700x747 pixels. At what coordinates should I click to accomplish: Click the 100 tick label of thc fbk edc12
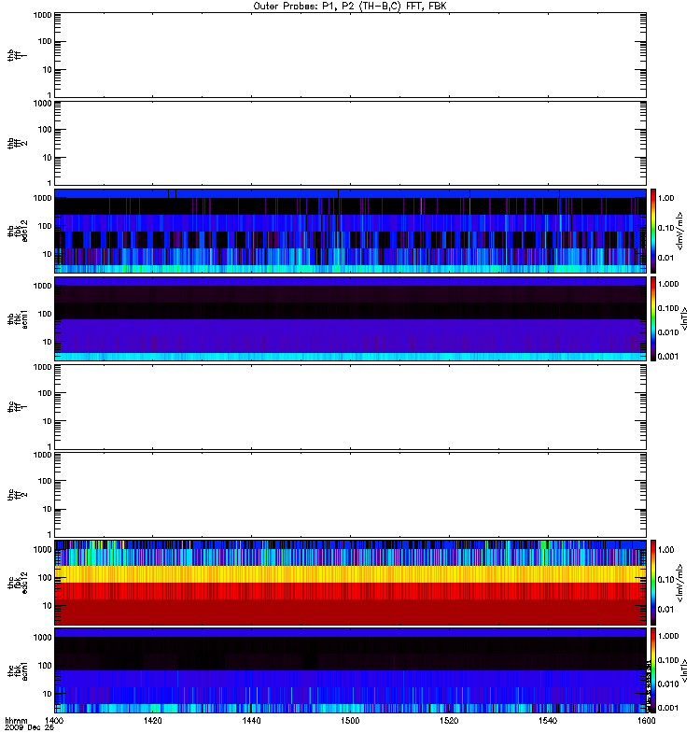pyautogui.click(x=45, y=578)
